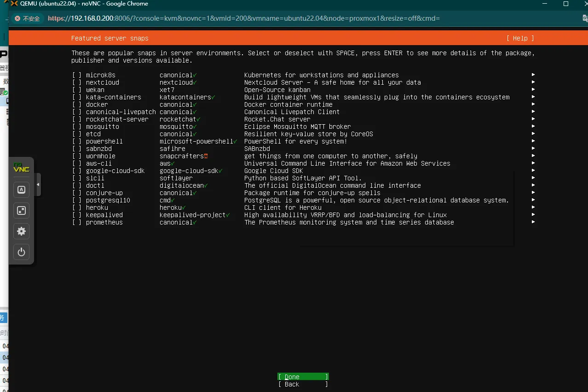This screenshot has width=588, height=392.
Task: Click the "keepalived-project" publisher name
Action: [x=193, y=215]
